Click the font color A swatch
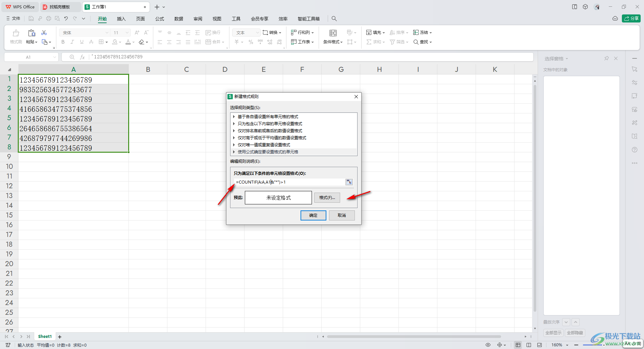The width and height of the screenshot is (644, 349). pyautogui.click(x=128, y=42)
